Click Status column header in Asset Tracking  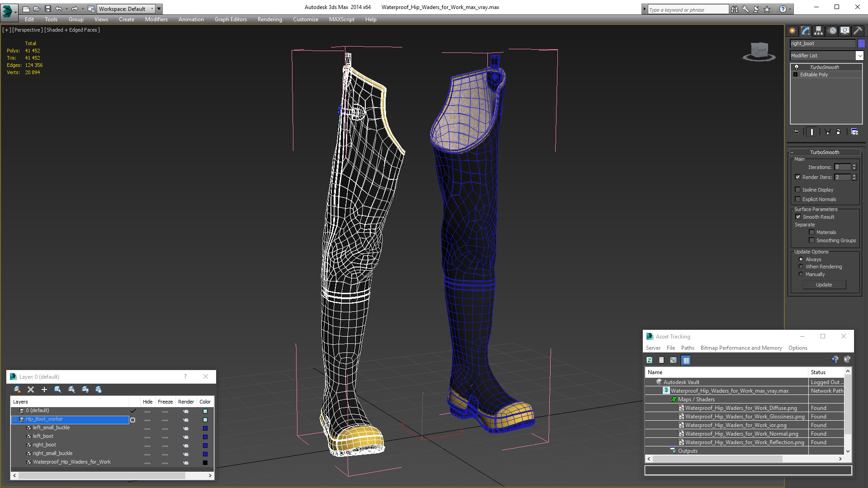(826, 372)
